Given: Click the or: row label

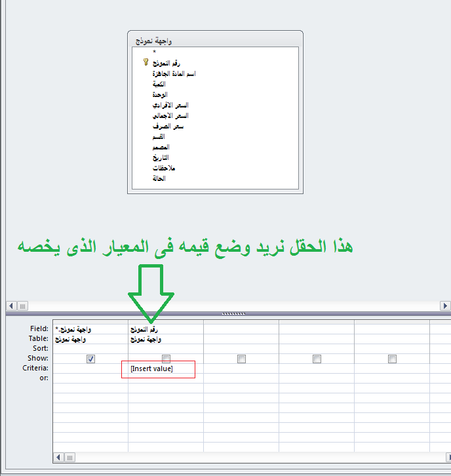Looking at the screenshot, I should (44, 378).
